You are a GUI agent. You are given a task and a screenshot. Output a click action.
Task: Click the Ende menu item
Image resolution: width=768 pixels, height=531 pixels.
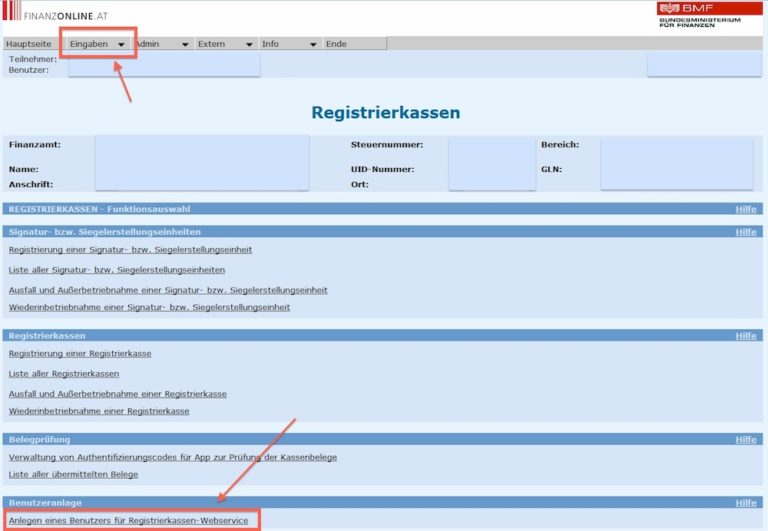[336, 44]
